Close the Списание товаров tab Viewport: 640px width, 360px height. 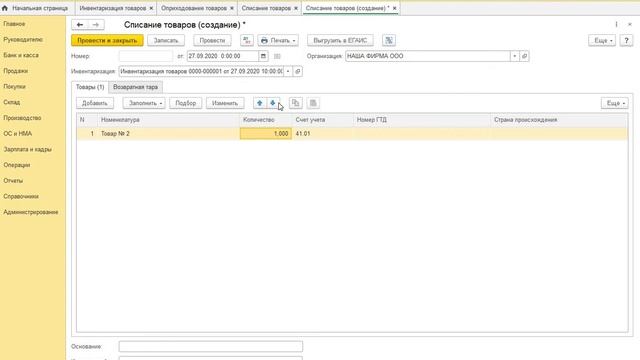[296, 8]
